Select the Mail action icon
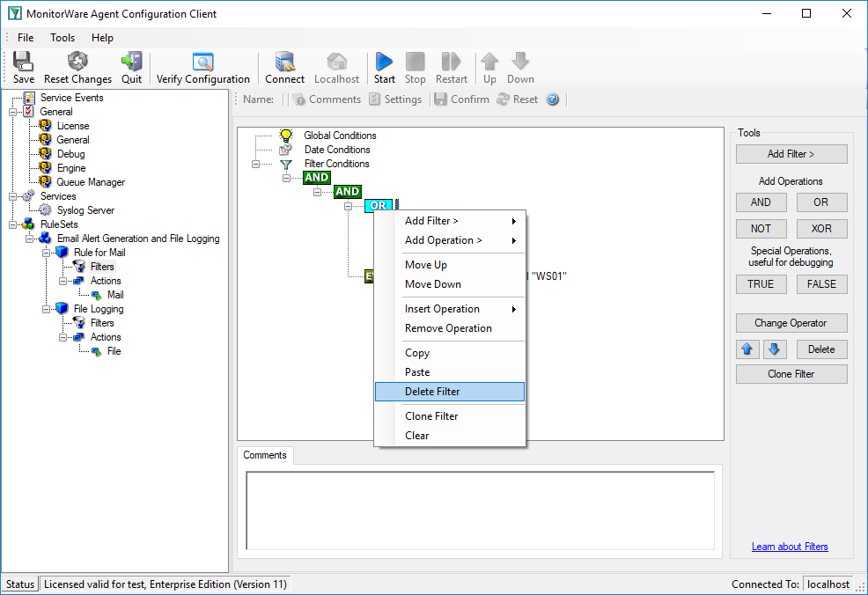Image resolution: width=868 pixels, height=595 pixels. click(96, 295)
